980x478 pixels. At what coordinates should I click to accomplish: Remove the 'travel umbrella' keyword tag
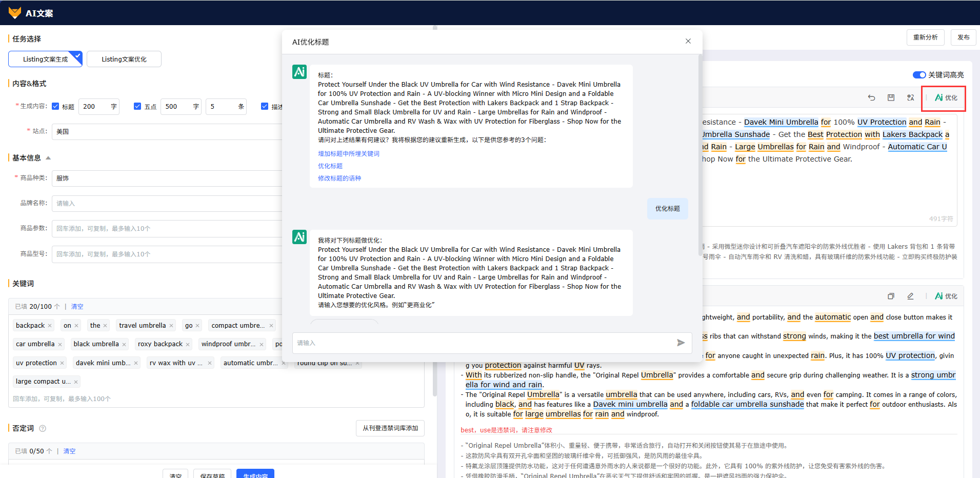(171, 326)
